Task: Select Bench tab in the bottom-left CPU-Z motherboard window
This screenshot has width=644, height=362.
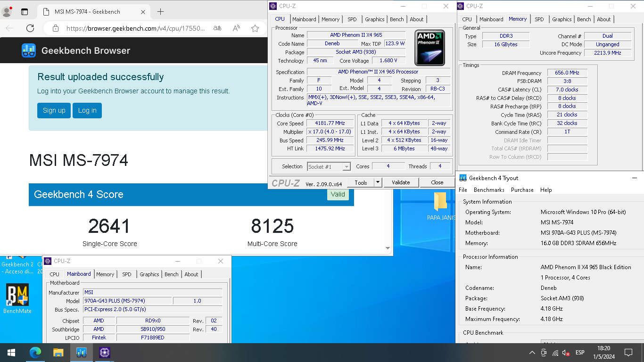Action: [172, 274]
